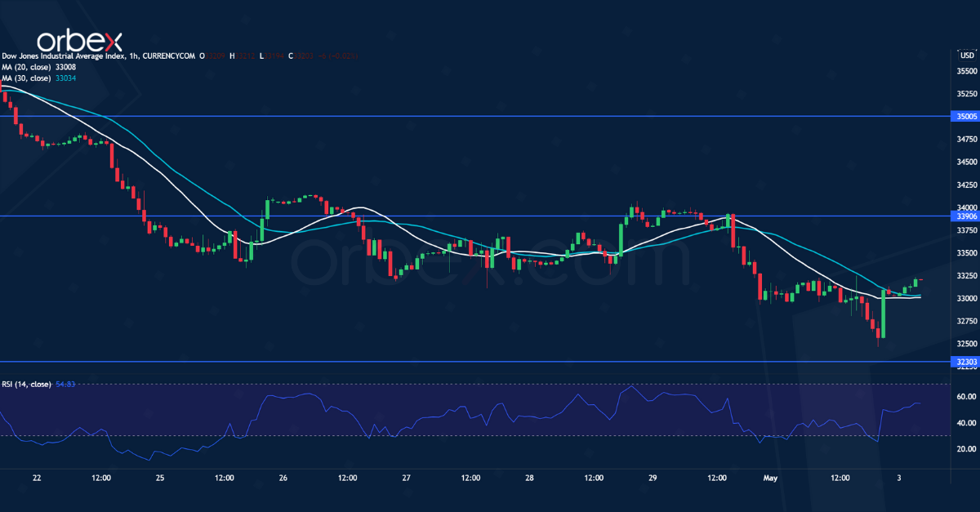Click the 60.00 level on RSI scale
The image size is (980, 512).
click(967, 397)
